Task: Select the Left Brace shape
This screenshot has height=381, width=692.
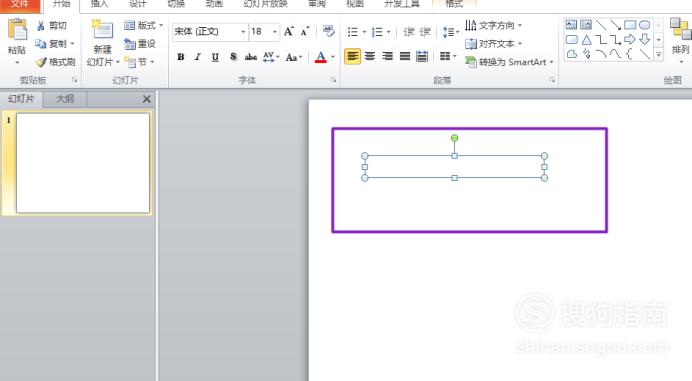Action: click(x=629, y=54)
